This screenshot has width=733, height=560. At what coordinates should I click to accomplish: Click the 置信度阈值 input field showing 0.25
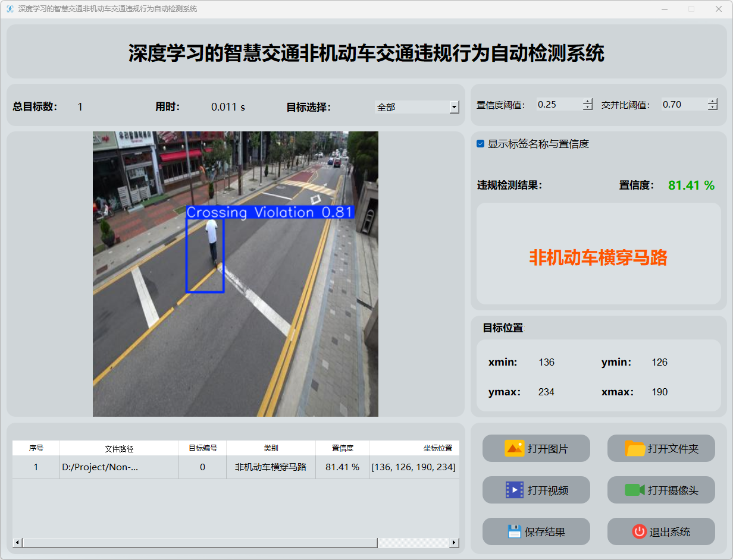(558, 105)
